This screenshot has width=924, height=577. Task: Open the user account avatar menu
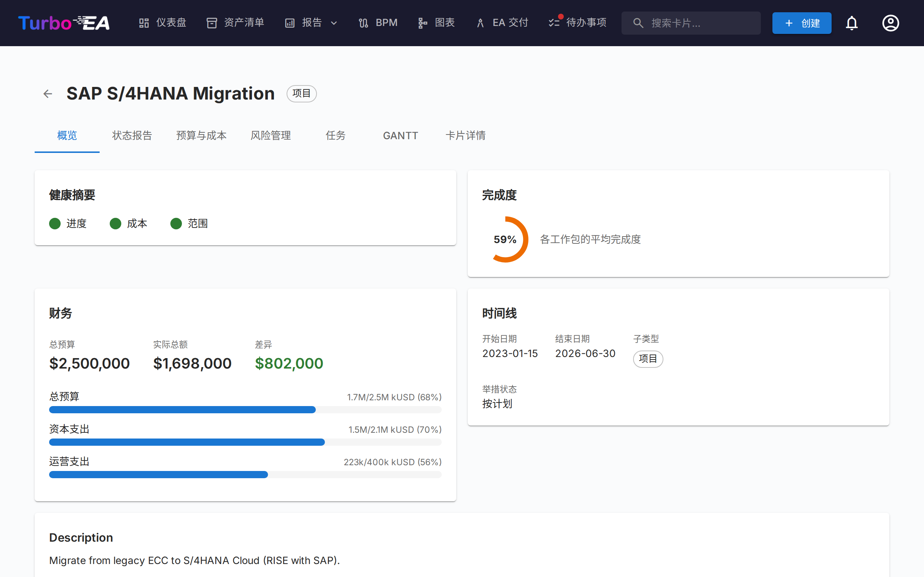[890, 23]
